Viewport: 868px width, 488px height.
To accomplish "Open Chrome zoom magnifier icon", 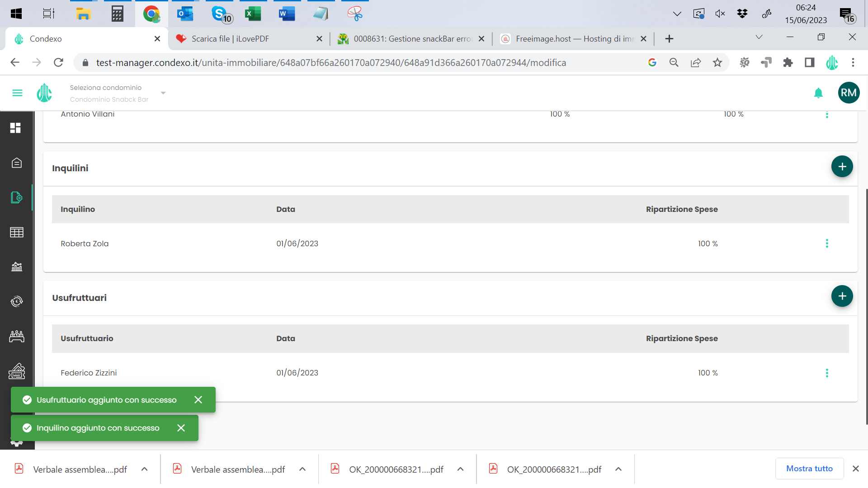I will pos(674,62).
